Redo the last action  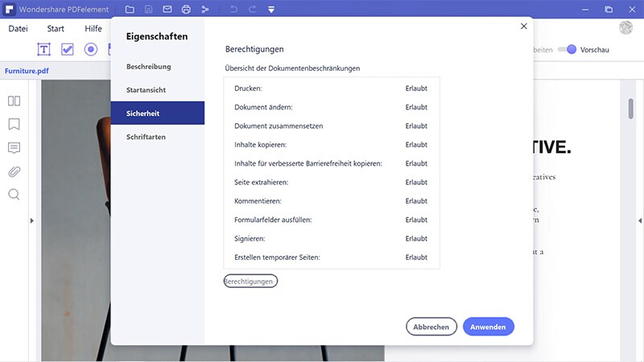click(x=253, y=9)
